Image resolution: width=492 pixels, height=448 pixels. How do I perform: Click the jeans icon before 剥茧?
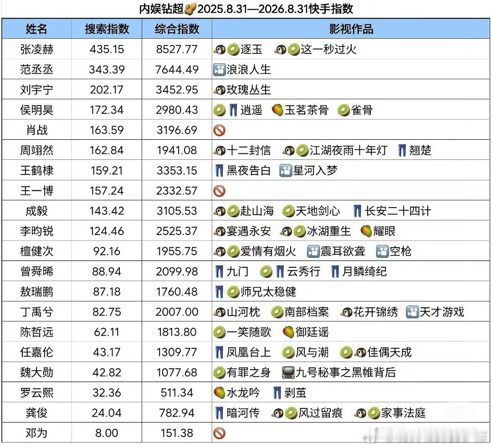click(277, 393)
